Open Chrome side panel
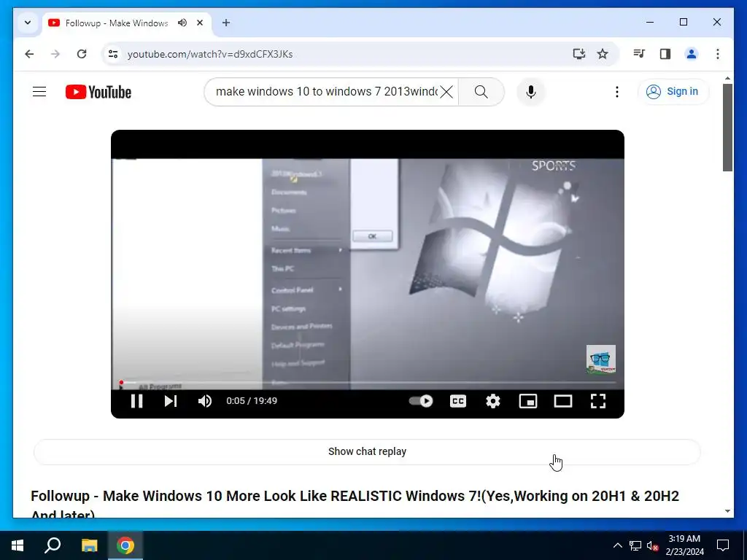This screenshot has width=747, height=560. click(x=665, y=54)
